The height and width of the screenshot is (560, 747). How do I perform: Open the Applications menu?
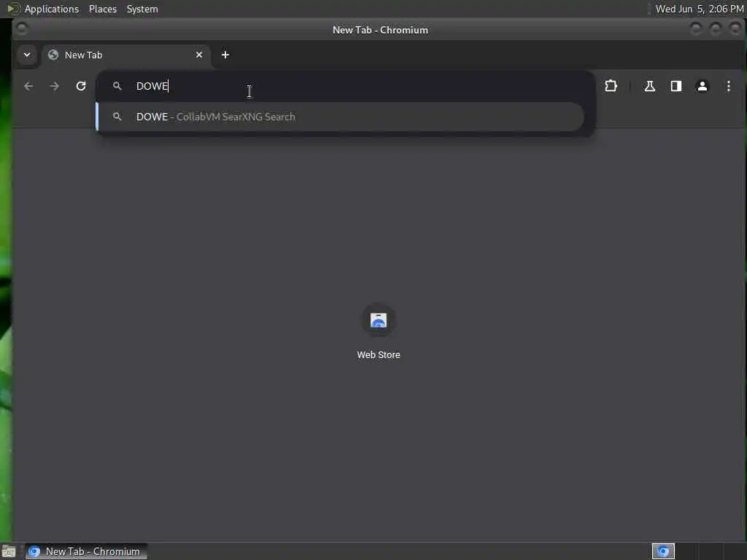click(x=52, y=9)
